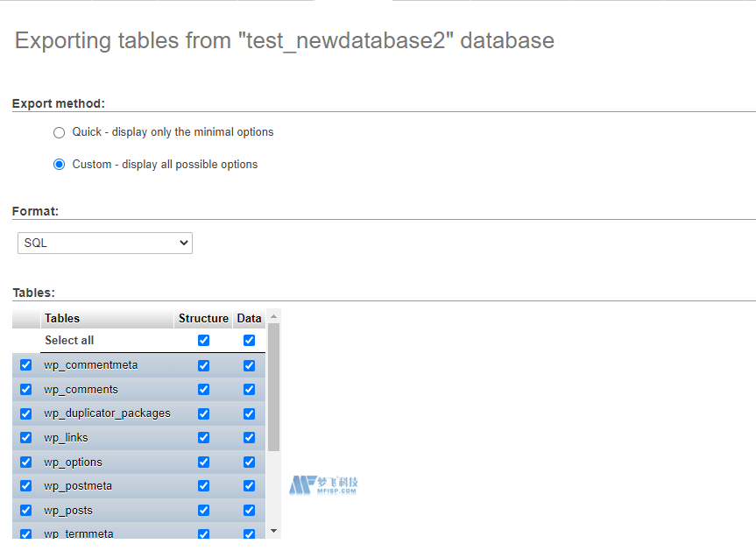
Task: Uncheck the wp_posts table row checkbox
Action: (25, 510)
